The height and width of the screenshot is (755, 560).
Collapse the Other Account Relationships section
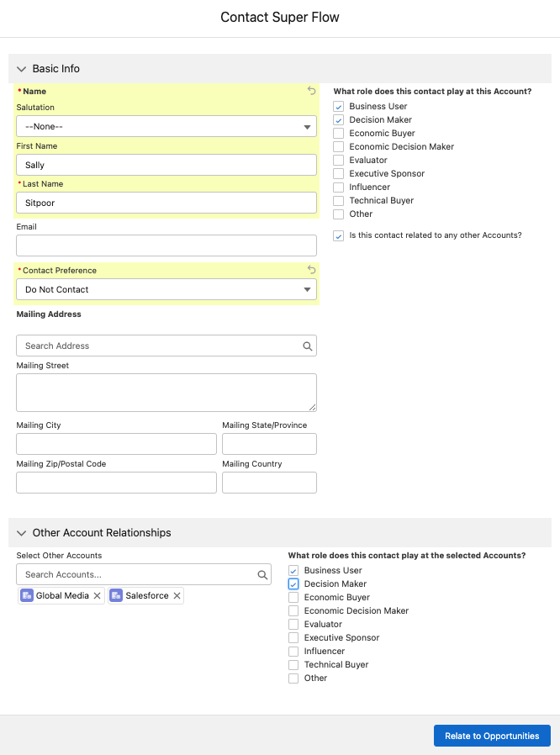[21, 532]
